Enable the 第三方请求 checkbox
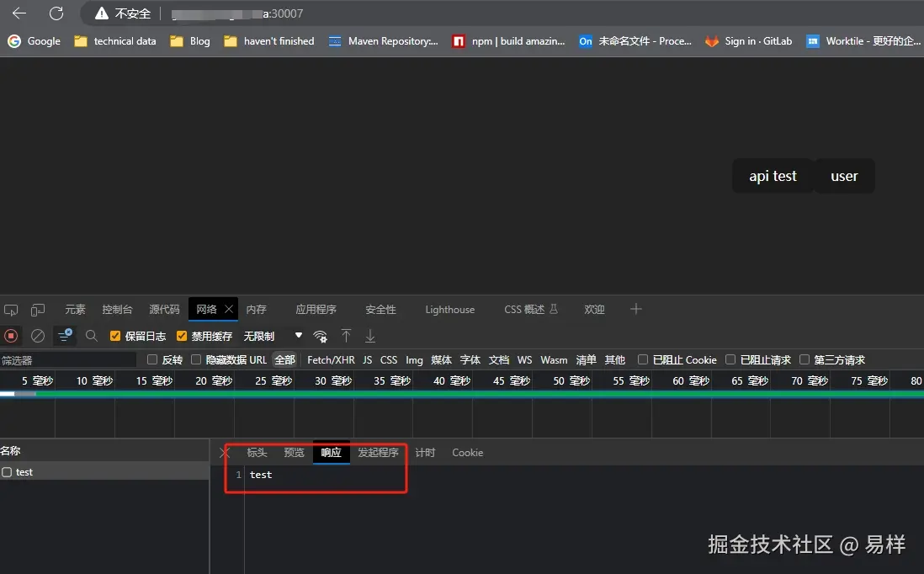924x574 pixels. 805,359
